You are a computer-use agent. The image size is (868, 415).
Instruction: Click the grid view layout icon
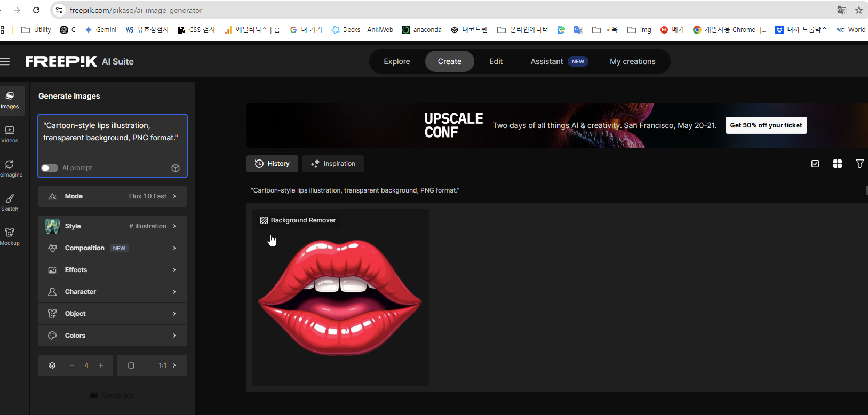838,164
